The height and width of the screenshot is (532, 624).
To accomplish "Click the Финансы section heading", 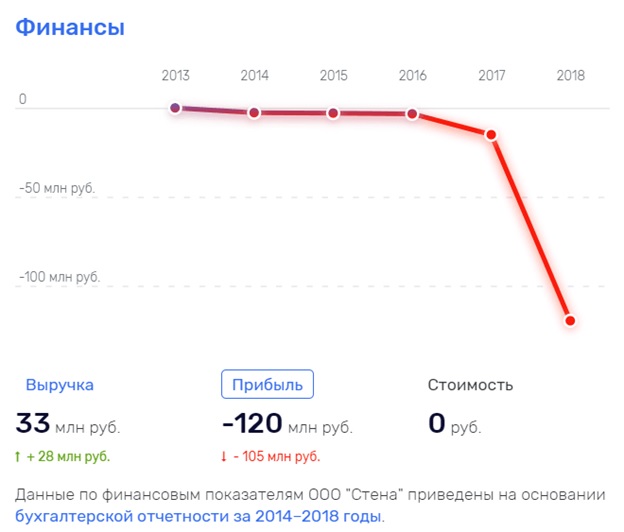I will coord(70,27).
